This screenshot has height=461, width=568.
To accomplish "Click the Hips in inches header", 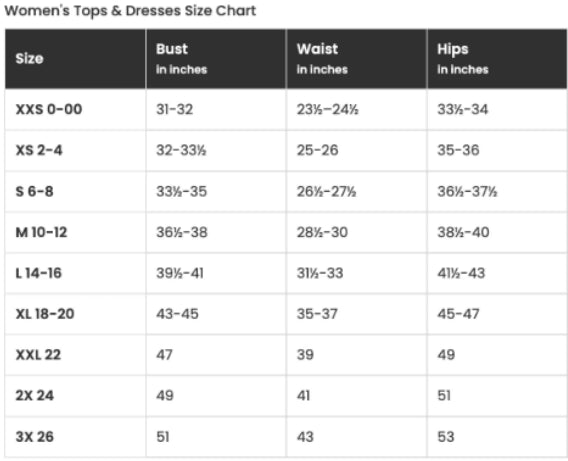I will click(463, 59).
